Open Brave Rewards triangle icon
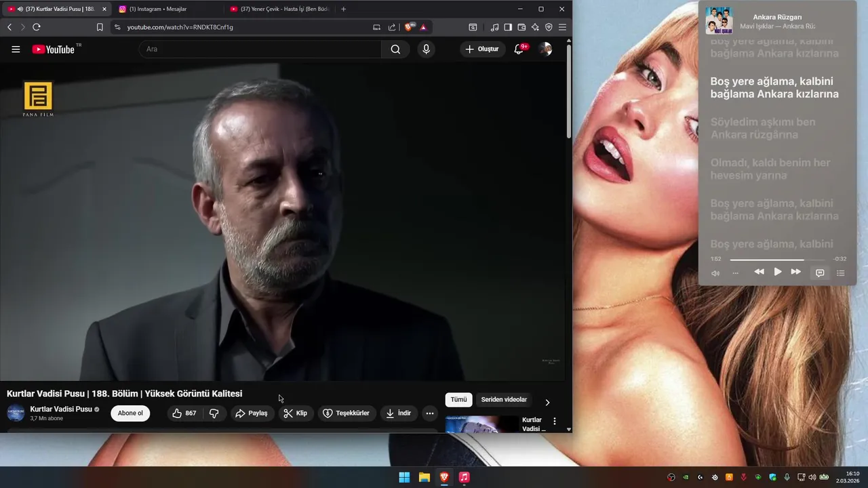 click(x=423, y=27)
